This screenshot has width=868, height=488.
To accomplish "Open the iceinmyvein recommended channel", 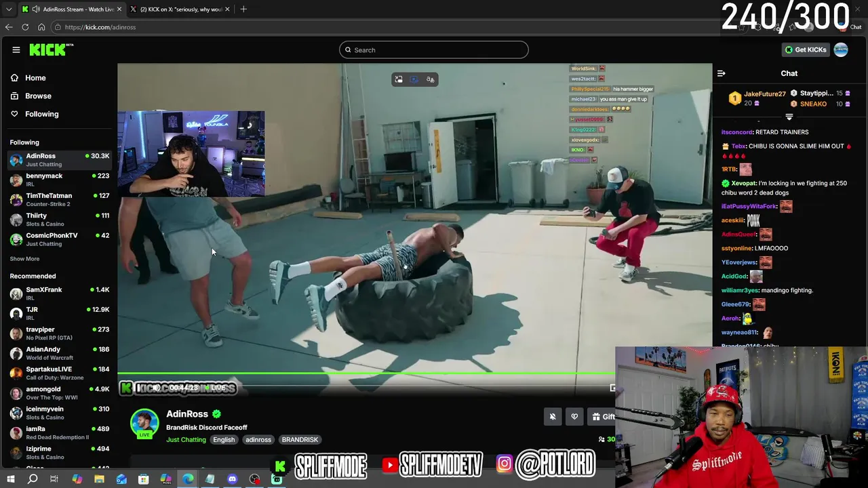I will coord(59,413).
